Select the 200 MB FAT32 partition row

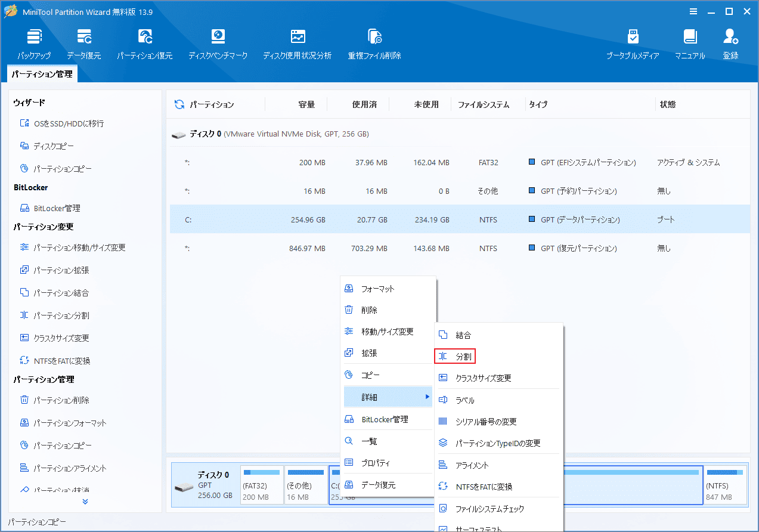[x=460, y=162]
